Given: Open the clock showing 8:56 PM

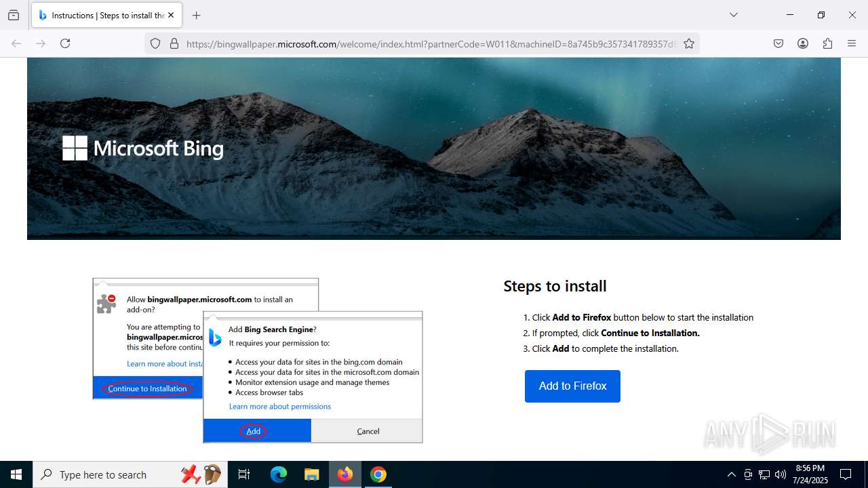Looking at the screenshot, I should [x=810, y=474].
